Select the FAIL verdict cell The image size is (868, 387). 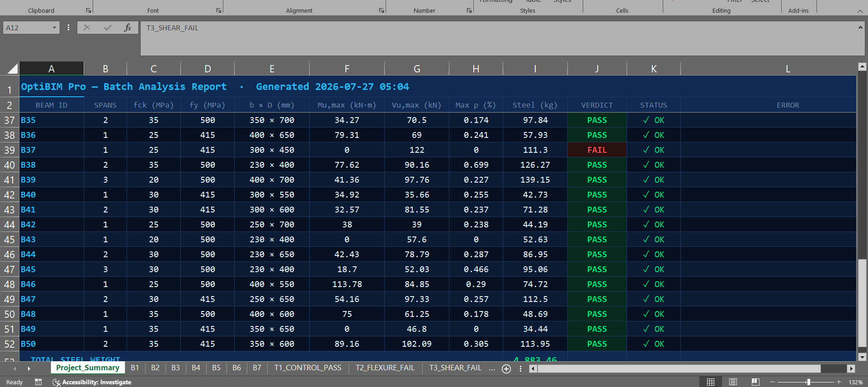(x=597, y=150)
